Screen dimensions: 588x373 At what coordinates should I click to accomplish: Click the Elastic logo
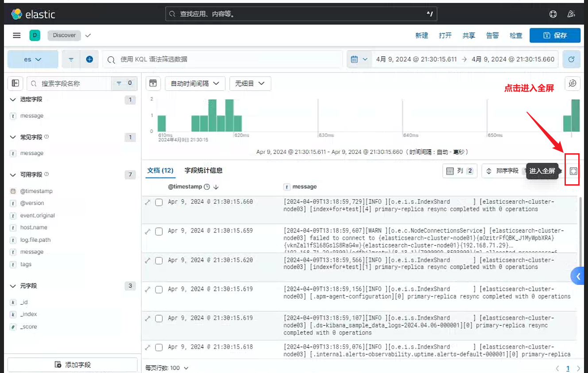tap(33, 14)
